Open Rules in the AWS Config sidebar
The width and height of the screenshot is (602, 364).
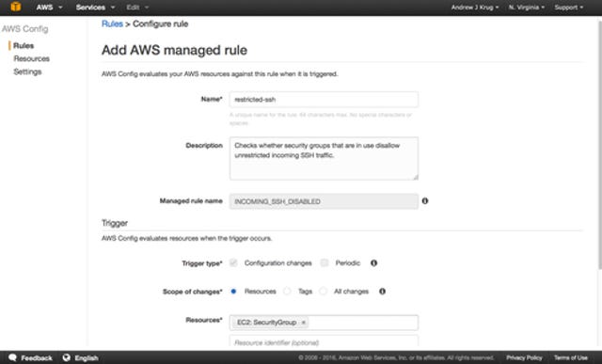pyautogui.click(x=24, y=46)
